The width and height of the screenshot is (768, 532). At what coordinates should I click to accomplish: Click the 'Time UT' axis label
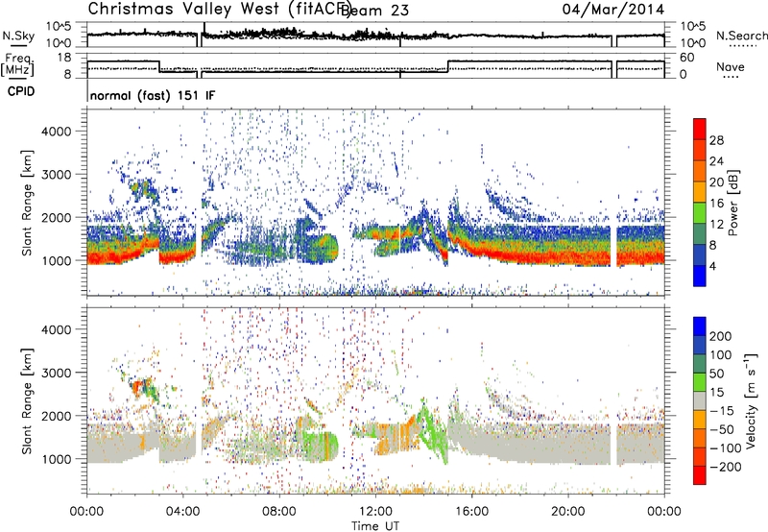click(375, 525)
